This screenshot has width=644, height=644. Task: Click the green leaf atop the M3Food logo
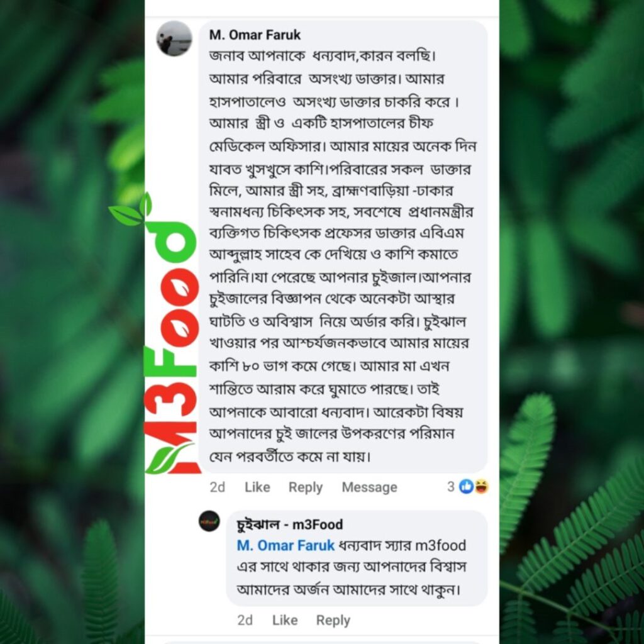(131, 210)
